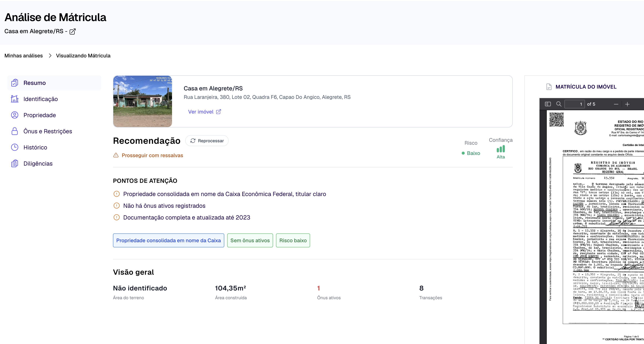Screen dimensions: 644x344
Task: Click Visualizando Mátricula breadcrumb
Action: coord(83,56)
